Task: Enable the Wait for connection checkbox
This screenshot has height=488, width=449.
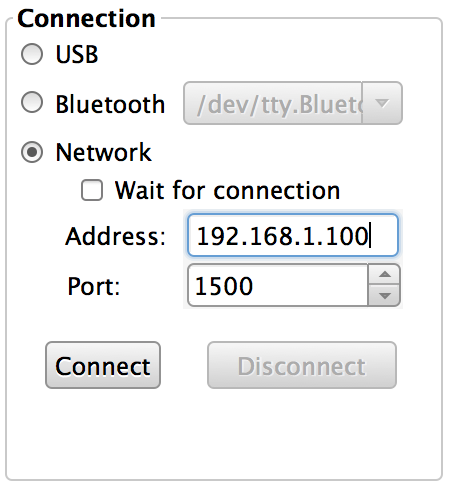Action: 92,190
